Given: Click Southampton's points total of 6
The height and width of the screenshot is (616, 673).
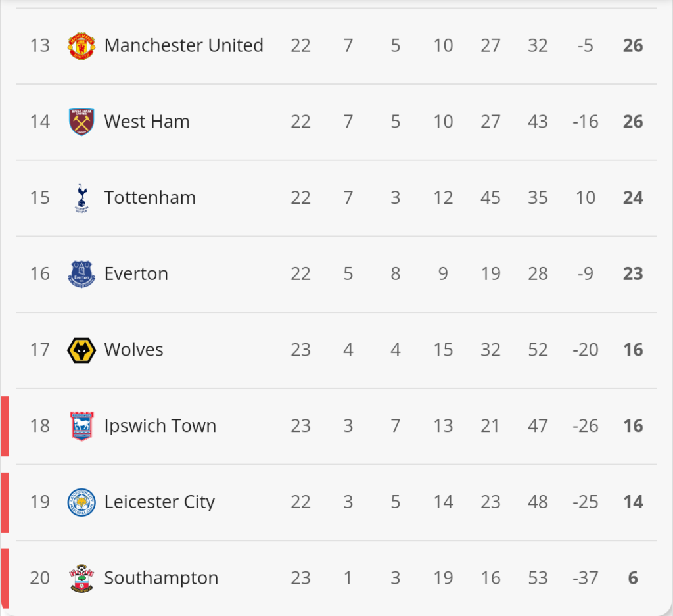Looking at the screenshot, I should click(633, 579).
